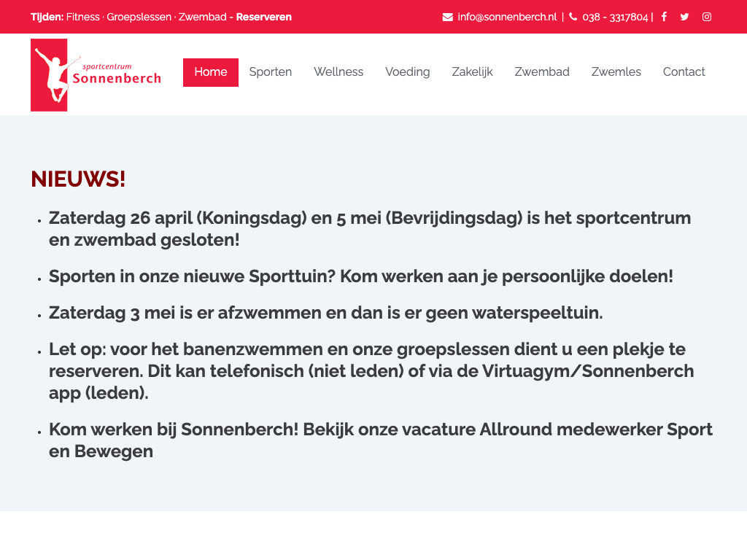This screenshot has width=747, height=560.
Task: Open the Contact page
Action: click(684, 72)
